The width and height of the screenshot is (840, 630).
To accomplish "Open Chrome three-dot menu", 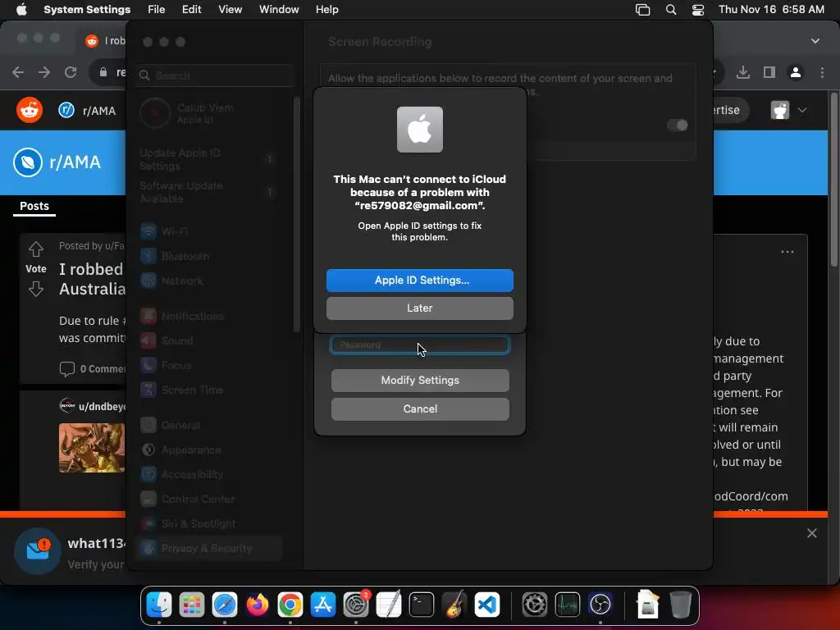I will 822,72.
